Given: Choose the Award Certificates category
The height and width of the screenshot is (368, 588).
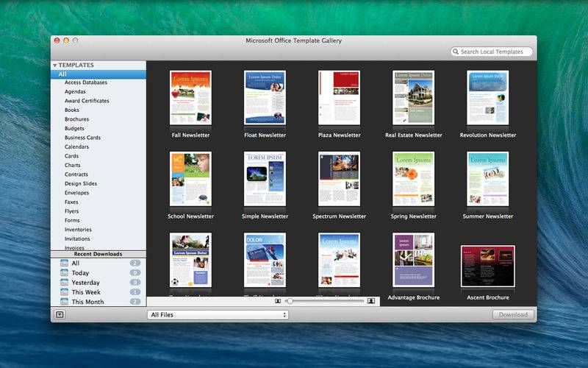Looking at the screenshot, I should (x=87, y=101).
